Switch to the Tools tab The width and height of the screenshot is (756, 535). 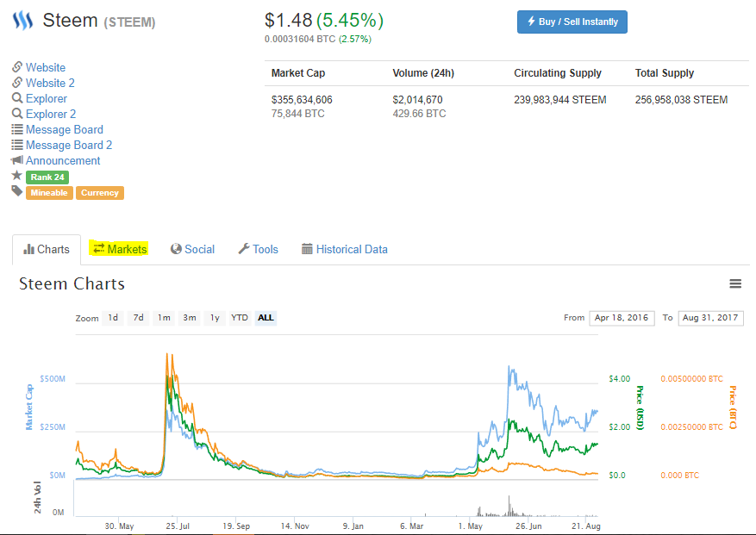[x=259, y=249]
